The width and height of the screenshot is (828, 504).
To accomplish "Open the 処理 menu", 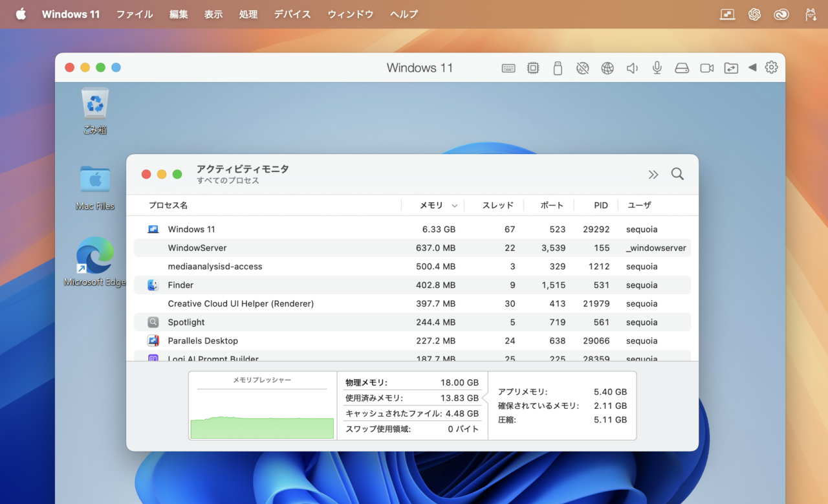I will [x=248, y=14].
